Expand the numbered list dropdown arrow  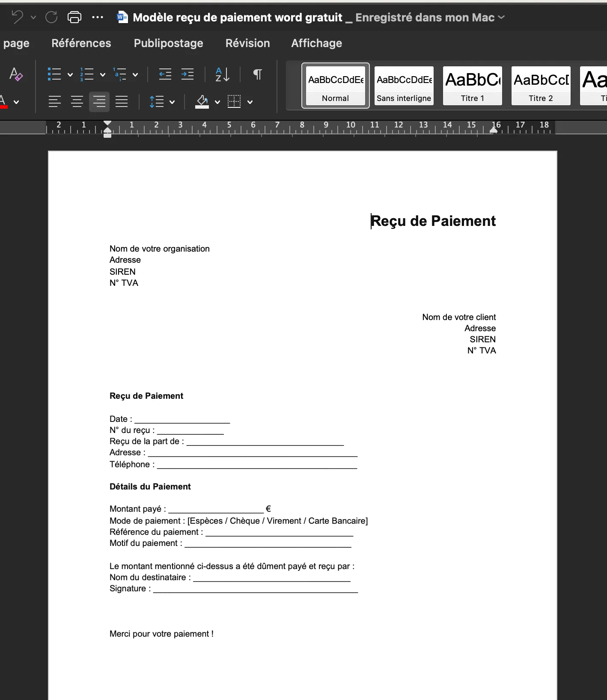point(103,75)
